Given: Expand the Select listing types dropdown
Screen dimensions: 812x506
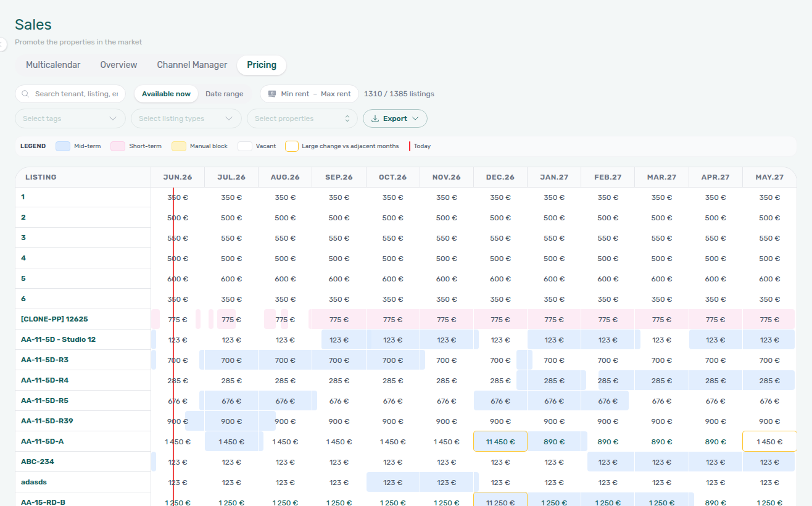Looking at the screenshot, I should 186,118.
